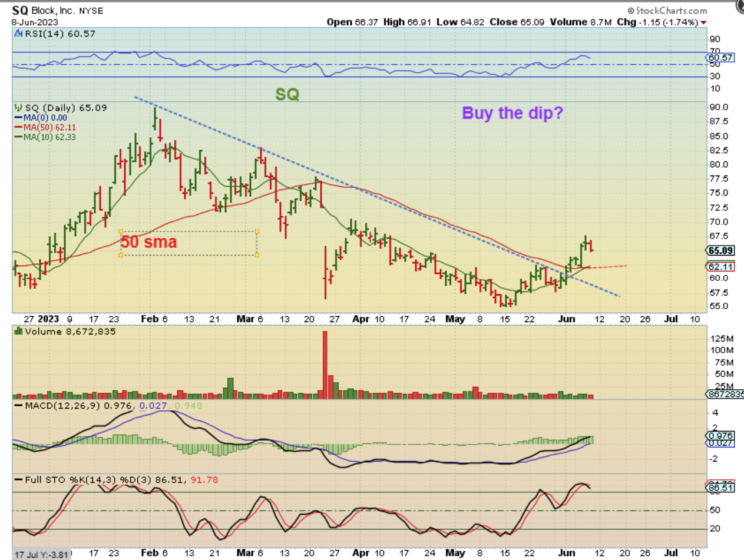744x560 pixels.
Task: Click the purple 'Buy the dip?' annotation
Action: [x=512, y=112]
